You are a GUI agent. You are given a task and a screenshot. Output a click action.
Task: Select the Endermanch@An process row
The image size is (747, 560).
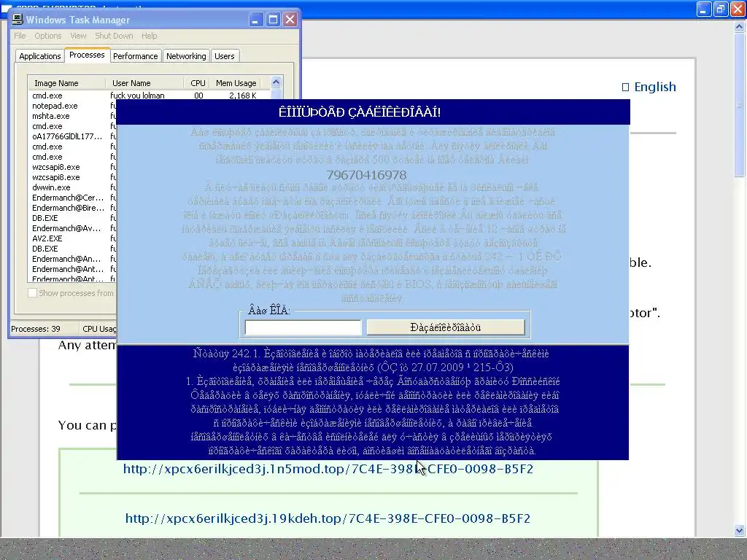tap(72, 259)
